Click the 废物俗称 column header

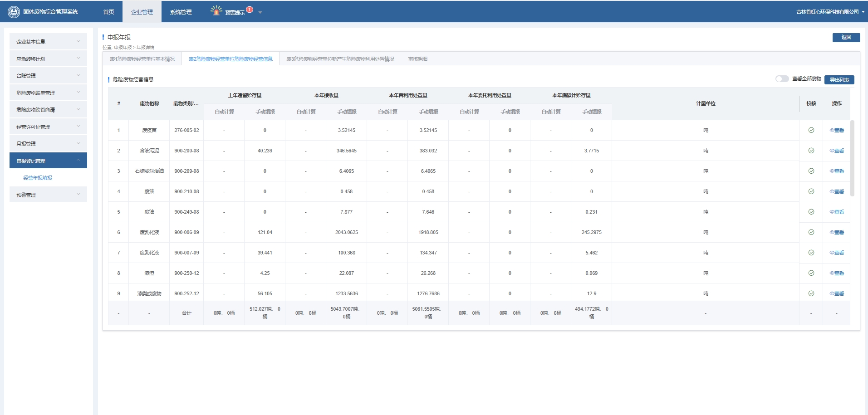(149, 103)
